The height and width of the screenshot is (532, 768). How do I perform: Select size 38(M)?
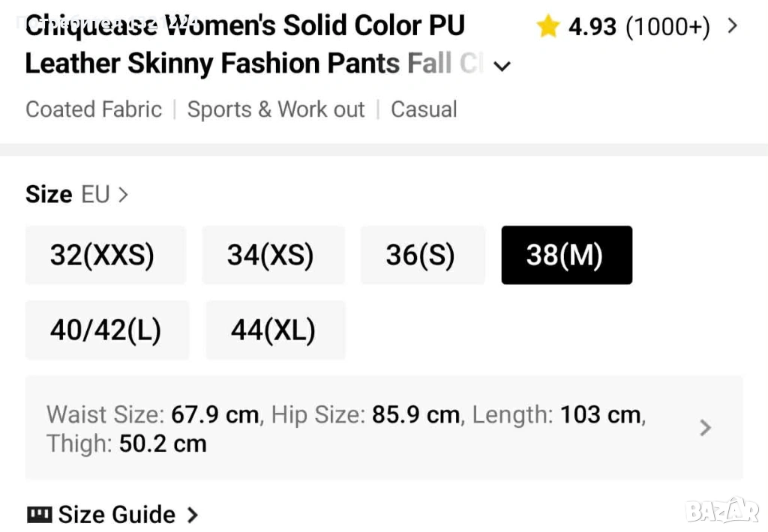[x=565, y=256]
